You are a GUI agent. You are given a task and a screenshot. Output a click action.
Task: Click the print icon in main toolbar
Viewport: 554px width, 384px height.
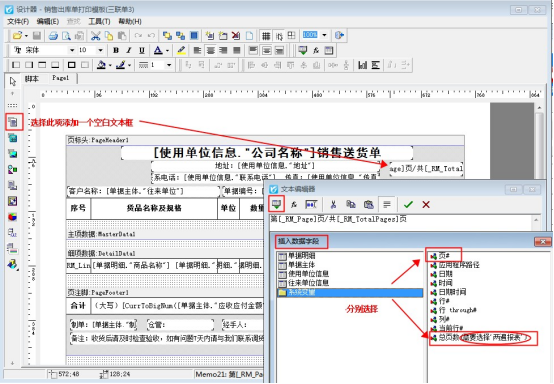[x=53, y=35]
